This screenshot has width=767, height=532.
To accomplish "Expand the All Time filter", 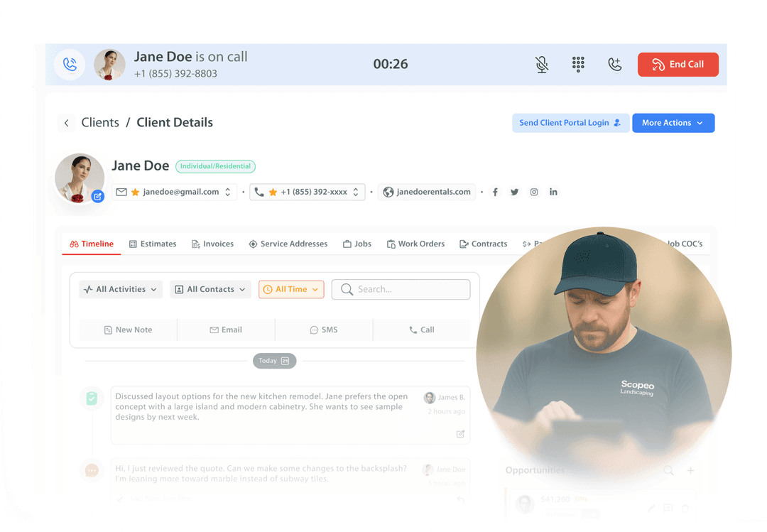I will click(292, 289).
